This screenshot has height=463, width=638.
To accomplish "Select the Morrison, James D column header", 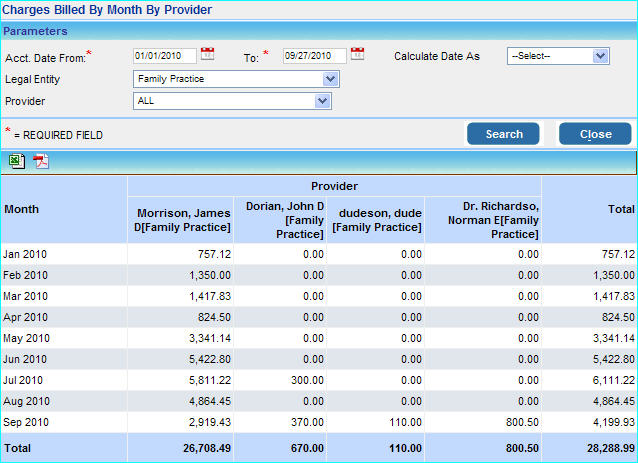I will point(183,221).
